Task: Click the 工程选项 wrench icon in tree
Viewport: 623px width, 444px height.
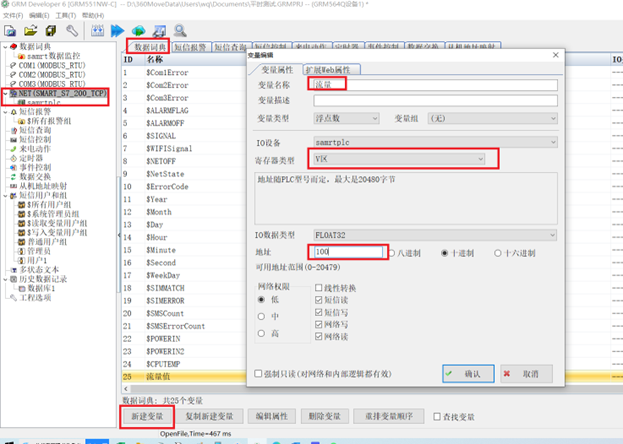Action: point(14,298)
